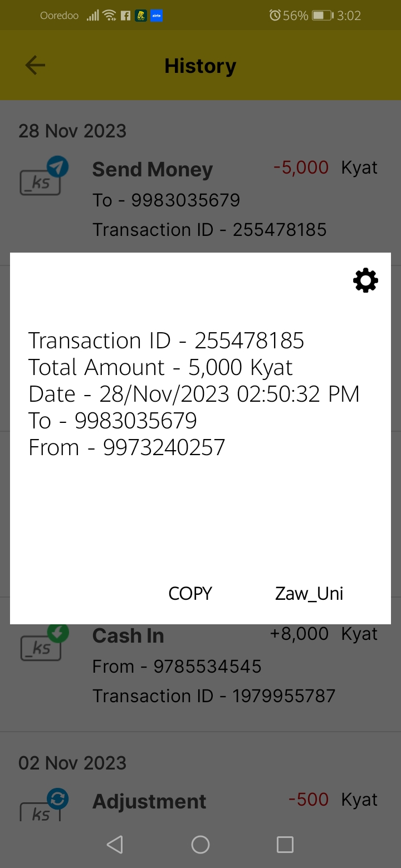Image resolution: width=401 pixels, height=868 pixels.
Task: Tap the History page title
Action: click(200, 66)
